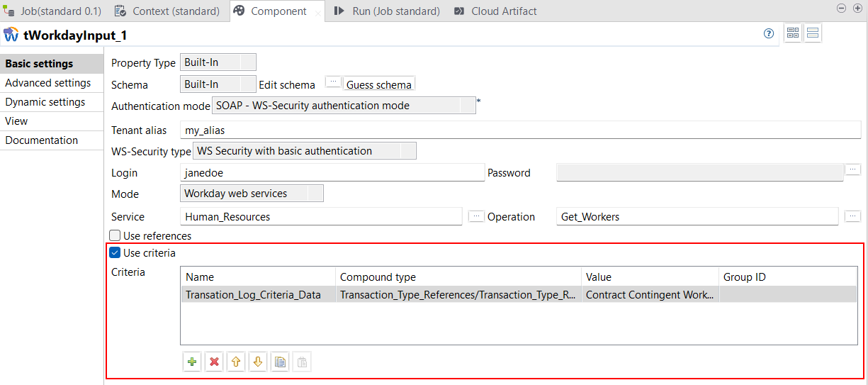The width and height of the screenshot is (868, 385).
Task: Enable the Use references checkbox
Action: 115,235
